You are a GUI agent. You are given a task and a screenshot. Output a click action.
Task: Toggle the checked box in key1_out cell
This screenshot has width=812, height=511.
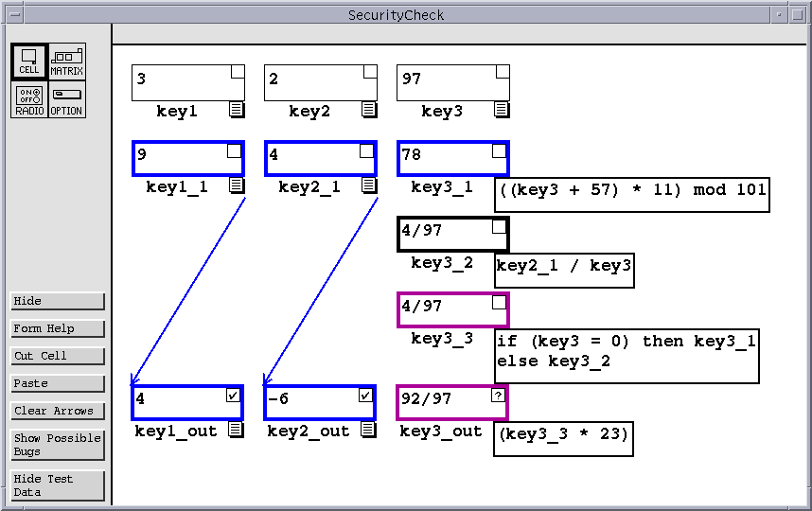(x=233, y=396)
